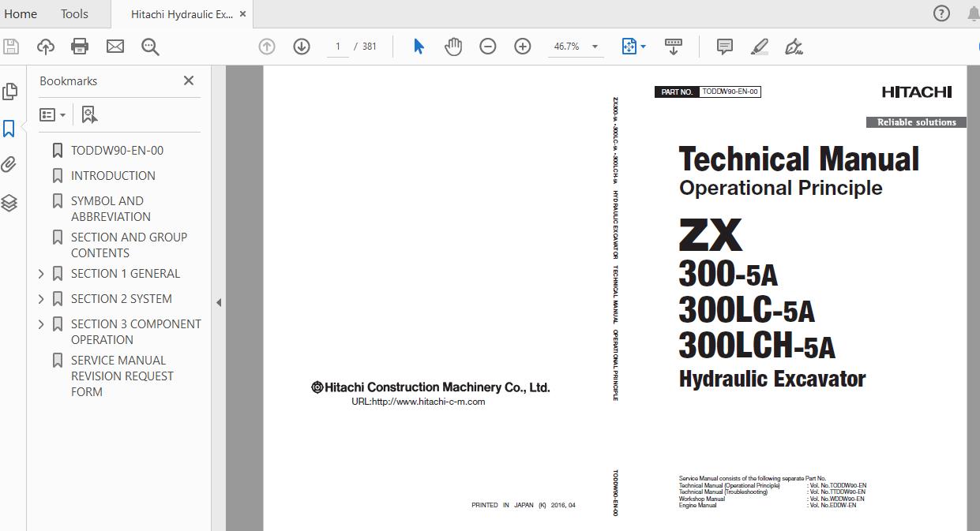Open the Attachments paperclip panel
Screen dimensions: 980x531
click(x=9, y=165)
